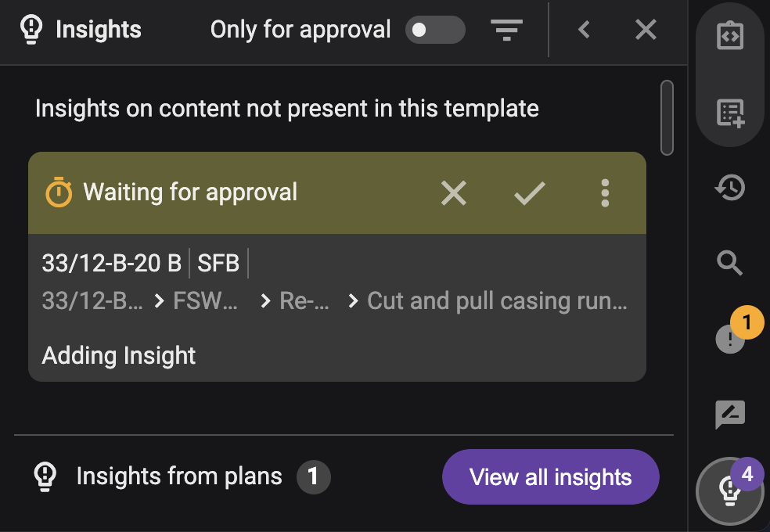Click the add list item sidebar icon

[x=730, y=113]
